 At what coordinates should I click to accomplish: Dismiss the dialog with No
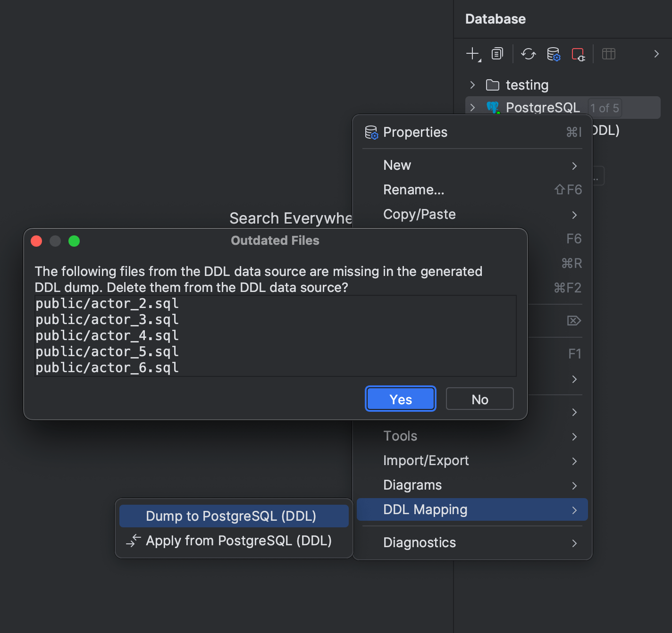(479, 399)
